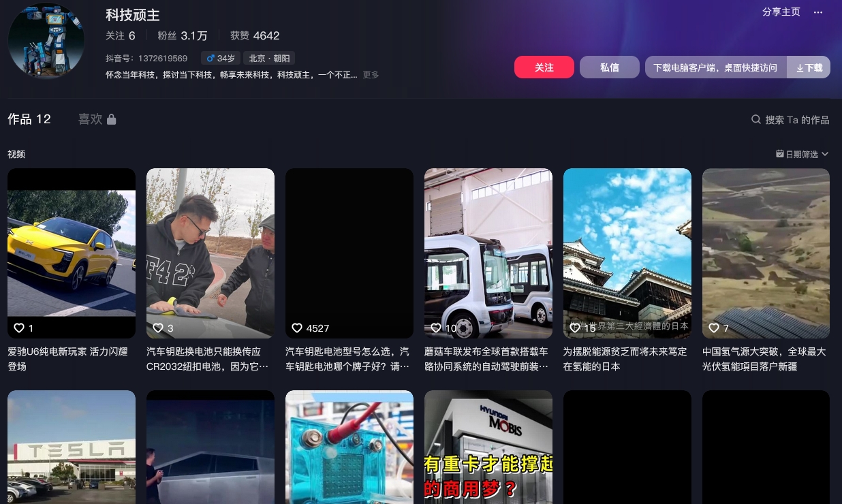
Task: Expand the profile bio via 更多
Action: point(371,75)
